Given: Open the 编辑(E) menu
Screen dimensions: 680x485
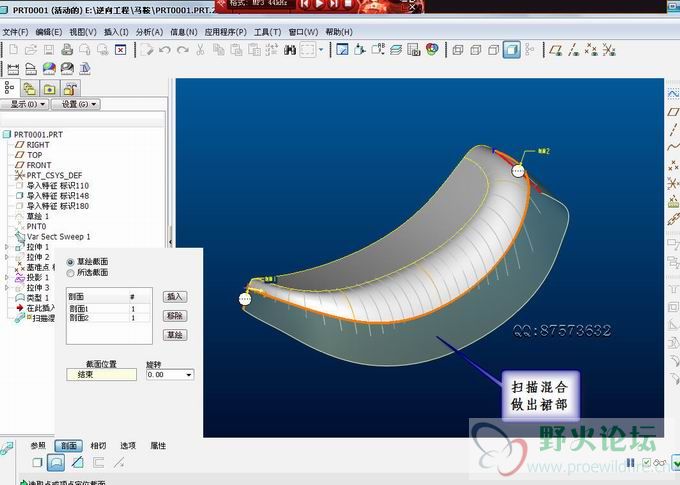Looking at the screenshot, I should [x=49, y=32].
